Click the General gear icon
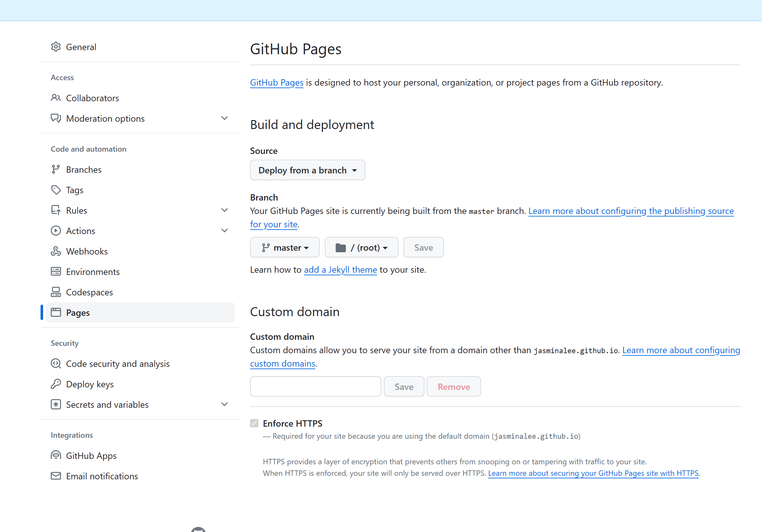The image size is (762, 532). [x=56, y=47]
